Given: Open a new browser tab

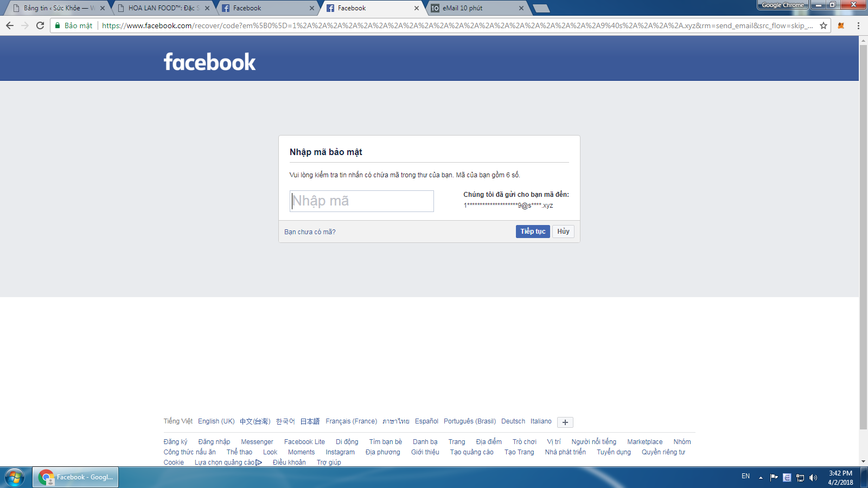Looking at the screenshot, I should click(541, 8).
